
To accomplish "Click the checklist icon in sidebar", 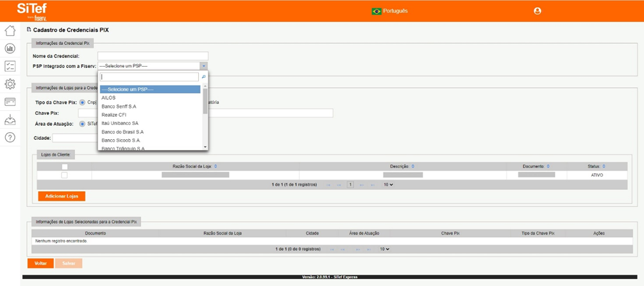I will click(x=10, y=66).
